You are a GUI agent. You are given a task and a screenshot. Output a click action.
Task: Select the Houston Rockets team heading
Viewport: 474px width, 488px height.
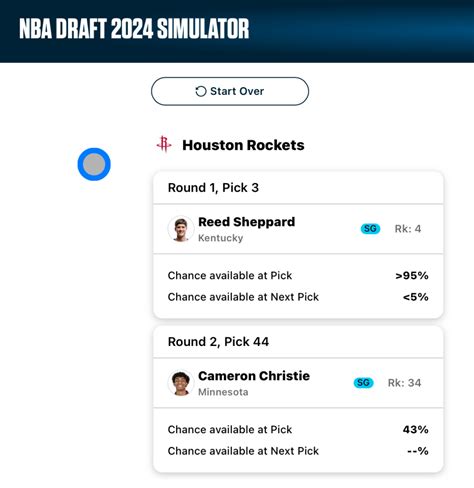click(243, 145)
